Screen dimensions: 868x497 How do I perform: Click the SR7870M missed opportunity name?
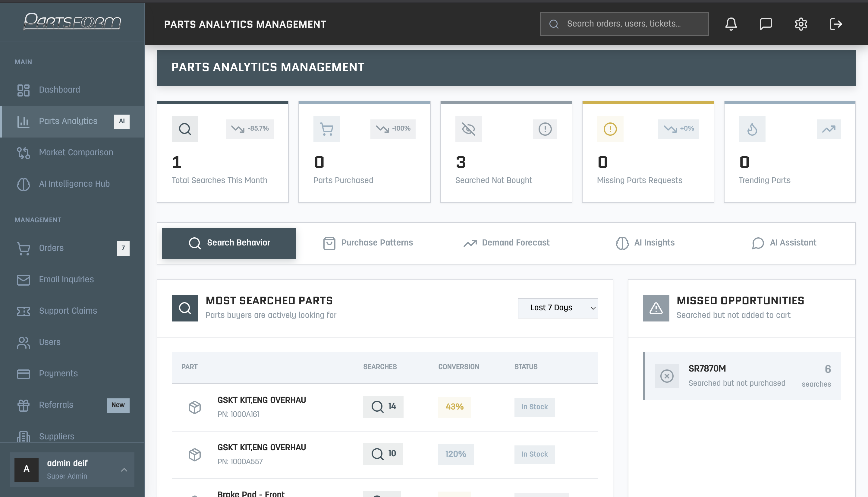pyautogui.click(x=707, y=369)
